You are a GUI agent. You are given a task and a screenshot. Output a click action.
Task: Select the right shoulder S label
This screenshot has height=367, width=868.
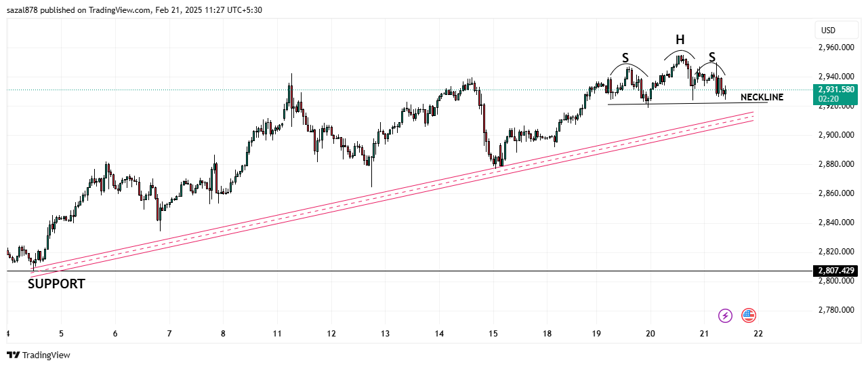(712, 57)
